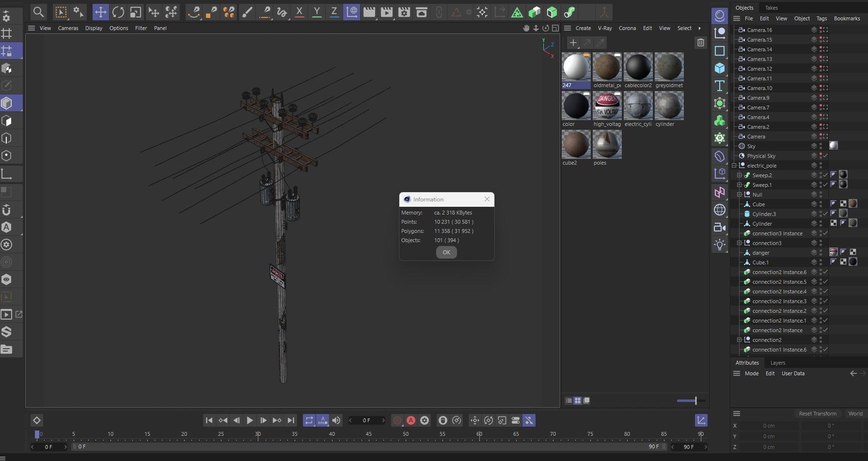
Task: Click the Reset Transform button
Action: (x=817, y=414)
